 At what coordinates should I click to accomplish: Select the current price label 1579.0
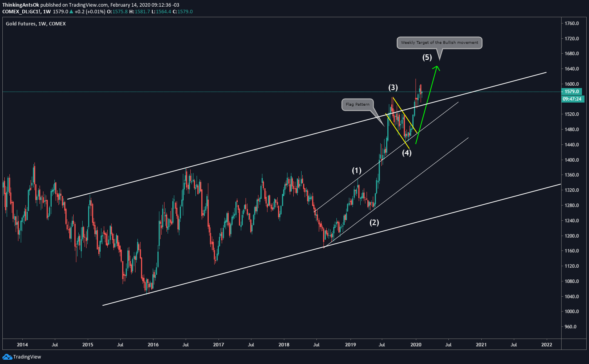(572, 92)
